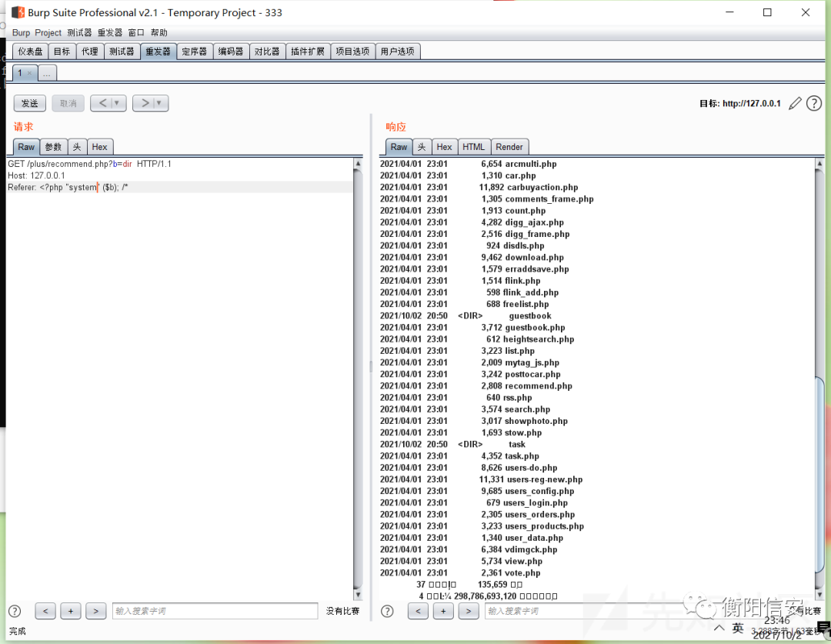The width and height of the screenshot is (831, 644).
Task: Open the 窗口 menu
Action: click(136, 33)
